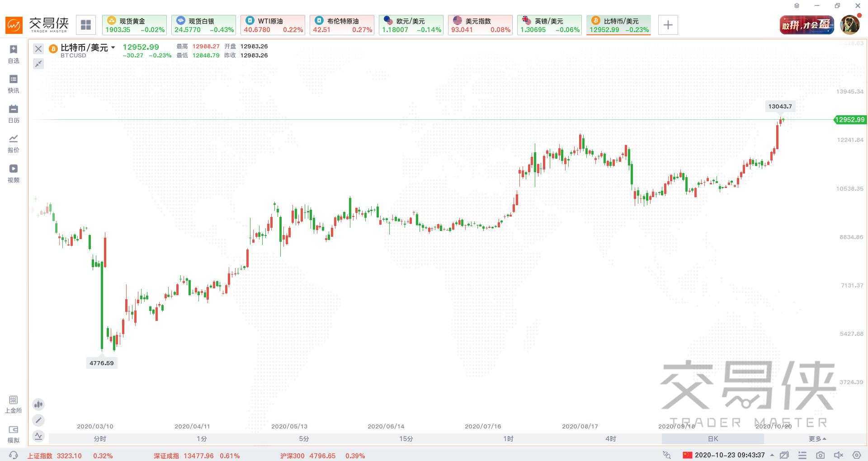Open the 视频 video sidebar icon
This screenshot has height=461, width=868.
(14, 173)
